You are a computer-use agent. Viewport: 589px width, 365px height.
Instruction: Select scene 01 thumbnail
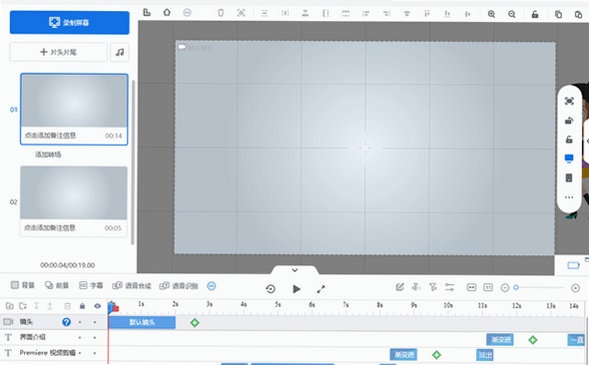pos(74,101)
